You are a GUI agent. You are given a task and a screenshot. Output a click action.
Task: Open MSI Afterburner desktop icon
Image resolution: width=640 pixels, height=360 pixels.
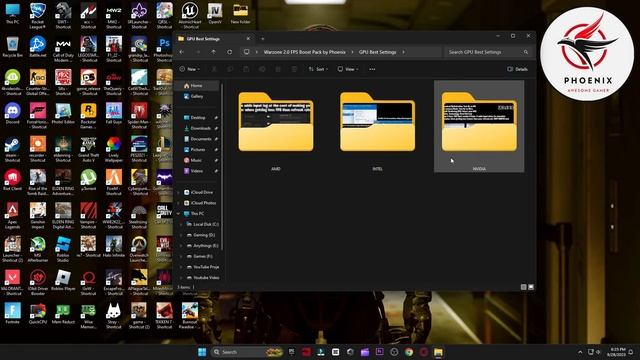38,249
